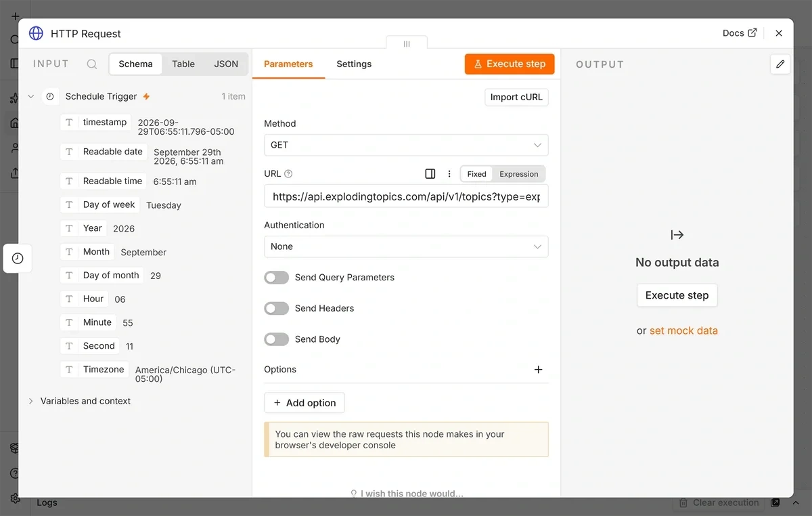Select the Hour field pill

point(85,299)
